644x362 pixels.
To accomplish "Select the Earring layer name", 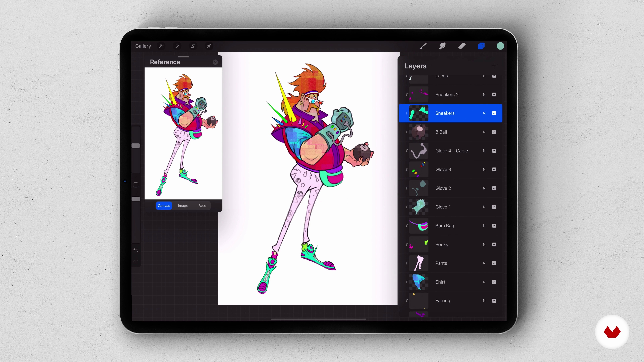I will coord(443,300).
